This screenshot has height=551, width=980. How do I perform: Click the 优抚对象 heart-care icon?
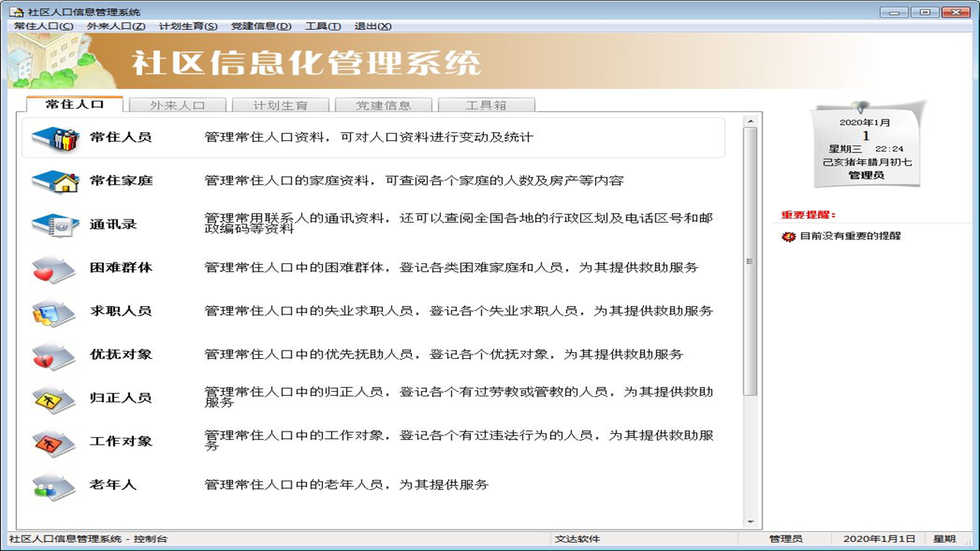(52, 354)
